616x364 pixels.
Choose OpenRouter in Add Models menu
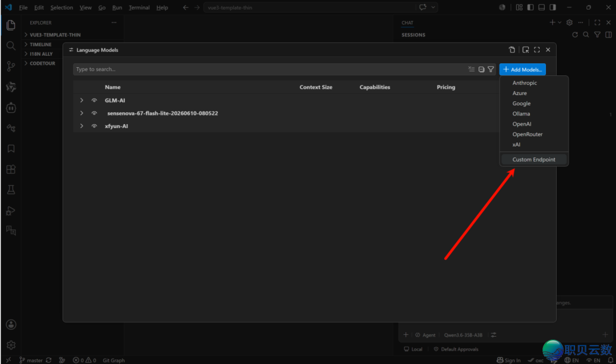point(527,134)
